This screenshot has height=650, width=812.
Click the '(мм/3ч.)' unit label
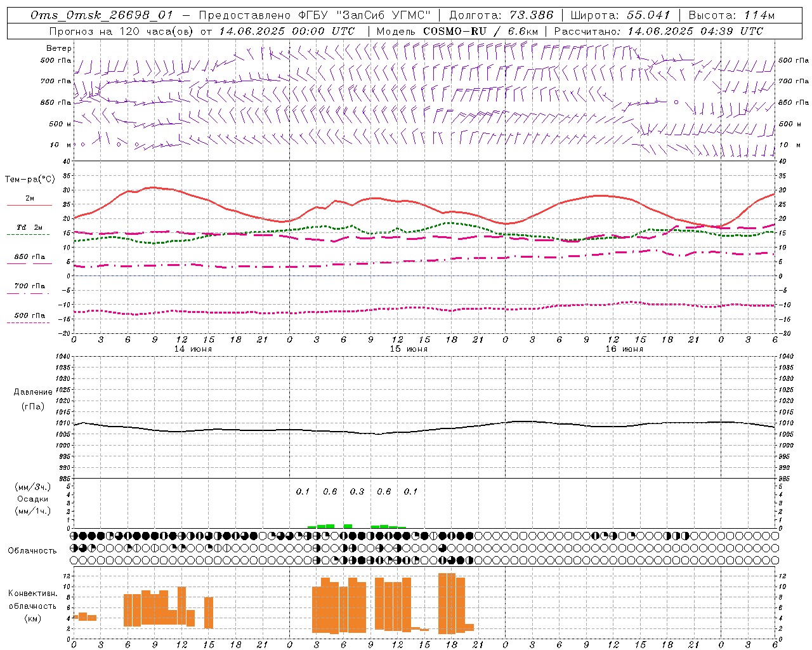coord(33,487)
